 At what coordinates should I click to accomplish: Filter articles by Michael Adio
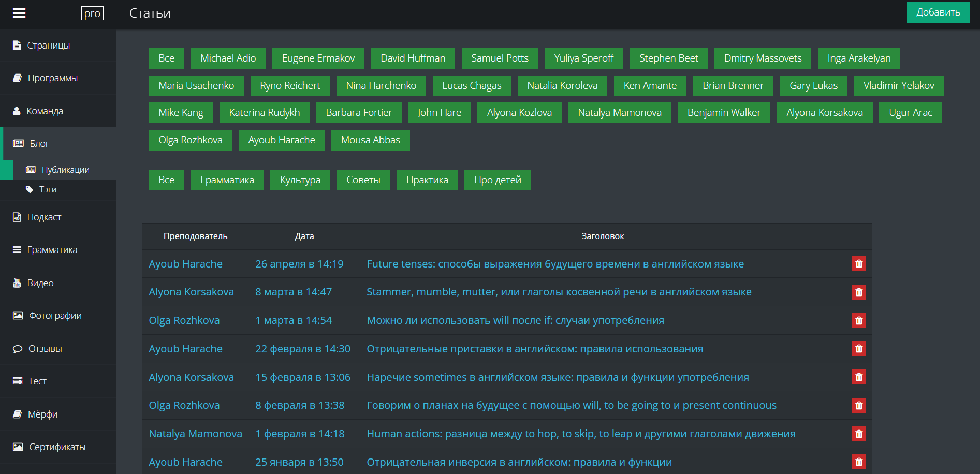tap(228, 58)
